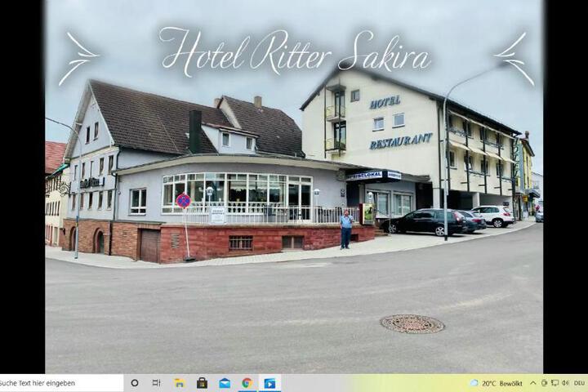Screen dimensions: 588x392
Task: Open the 20°C Bewölkt weather widget
Action: [497, 383]
